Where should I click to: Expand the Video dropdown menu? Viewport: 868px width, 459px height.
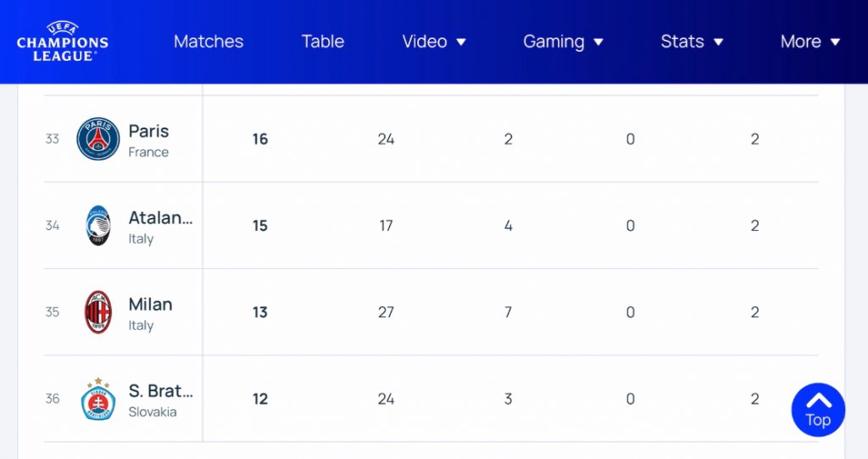(x=434, y=42)
